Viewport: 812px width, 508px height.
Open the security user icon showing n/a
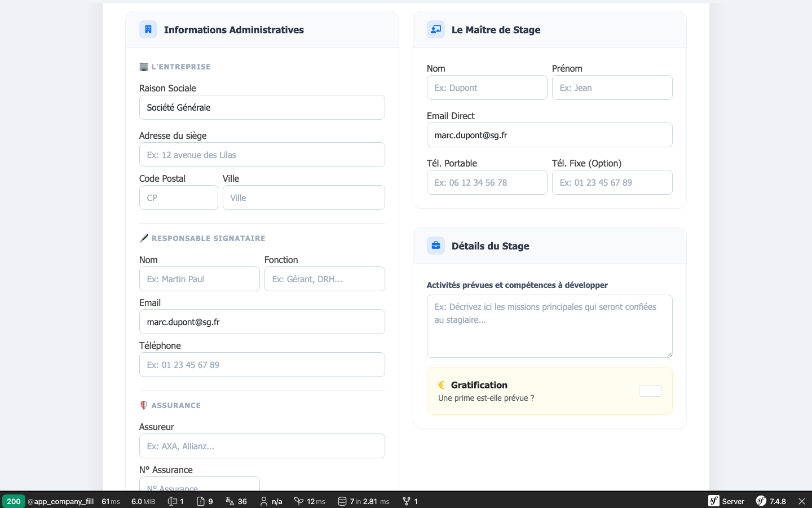click(271, 501)
